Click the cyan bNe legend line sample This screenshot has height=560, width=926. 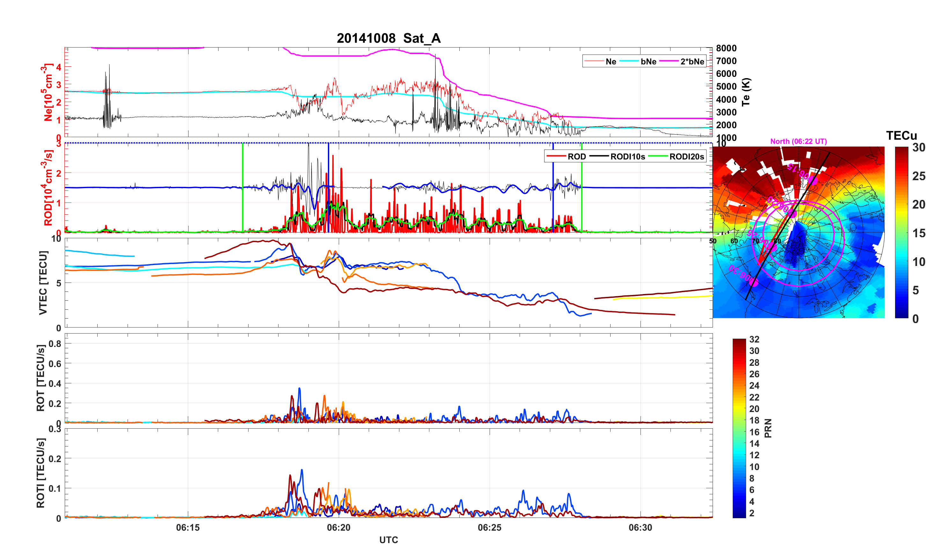pos(629,62)
